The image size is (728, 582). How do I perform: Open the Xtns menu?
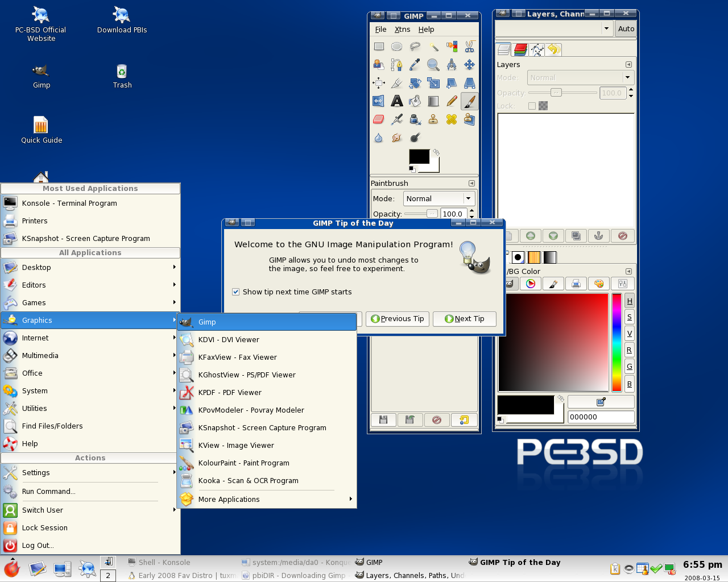402,30
